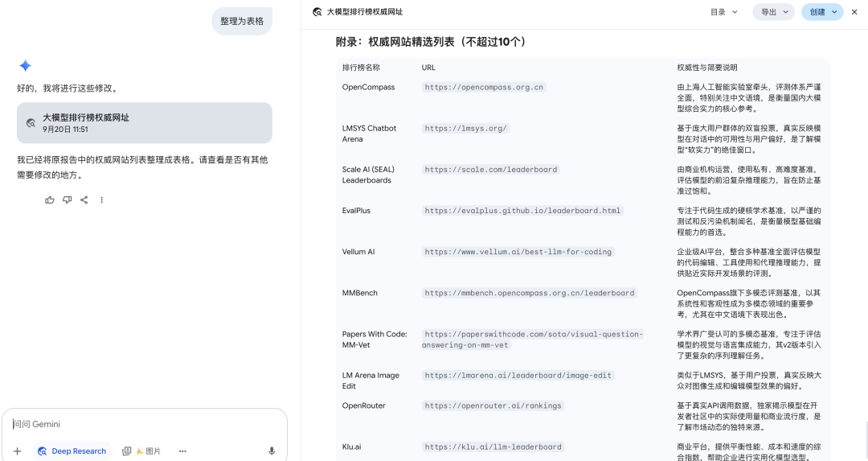Select the LM Arena Image Edit cell
Image resolution: width=868 pixels, height=461 pixels.
tap(371, 381)
